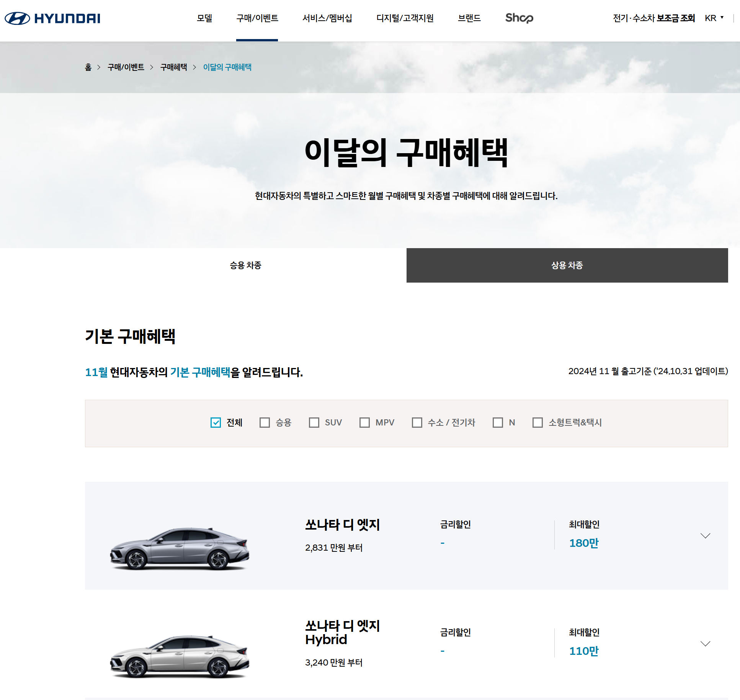This screenshot has height=700, width=740.
Task: Open the 브랜드 menu
Action: [x=470, y=18]
